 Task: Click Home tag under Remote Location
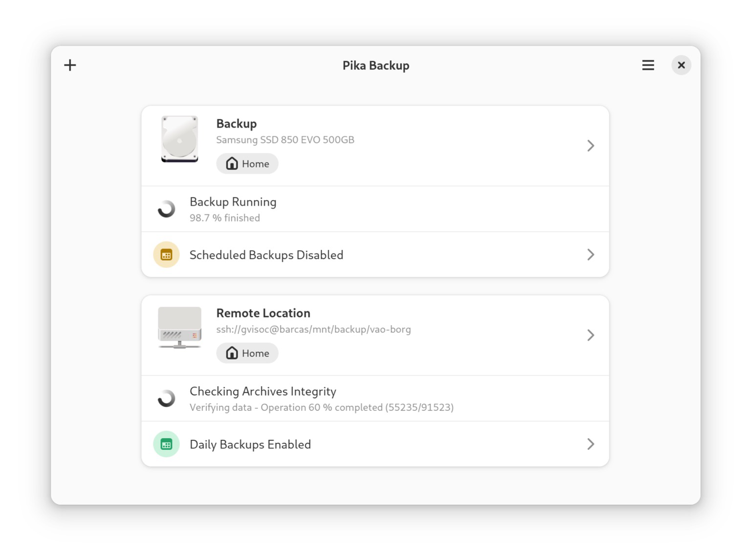click(247, 353)
